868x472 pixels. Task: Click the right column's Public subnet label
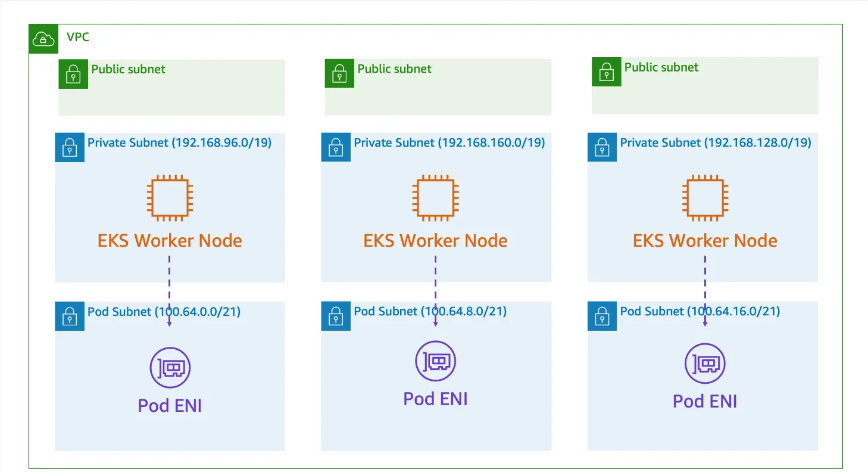[x=661, y=67]
